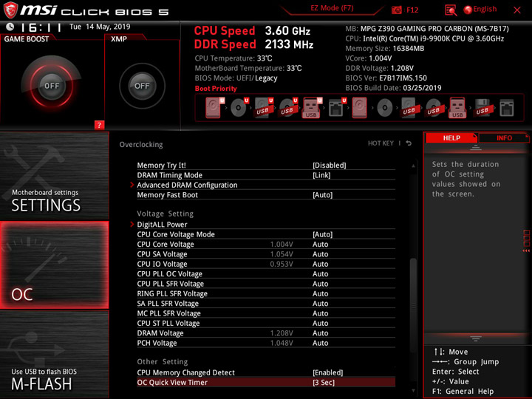Select the RING PLL SFR Voltage Auto field

pos(320,293)
